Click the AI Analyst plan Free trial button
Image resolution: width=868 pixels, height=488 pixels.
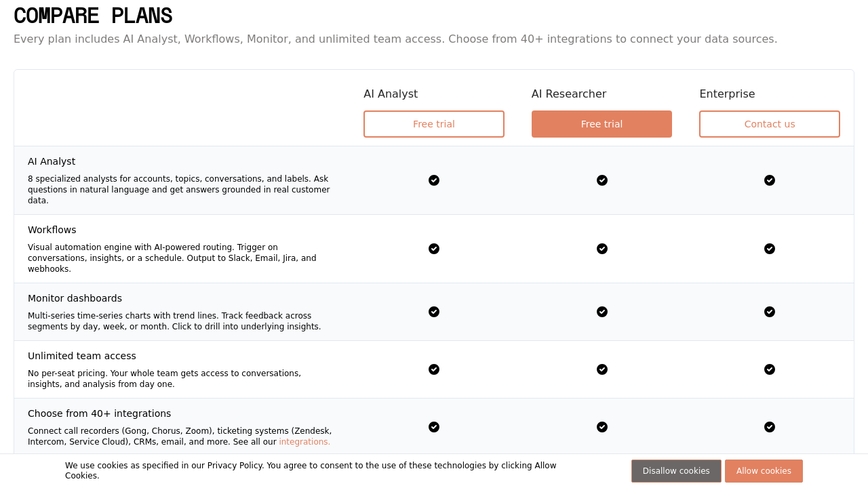point(434,124)
